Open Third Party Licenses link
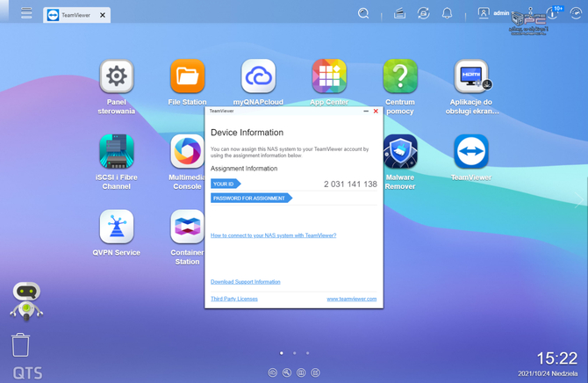The width and height of the screenshot is (588, 383). pyautogui.click(x=234, y=299)
